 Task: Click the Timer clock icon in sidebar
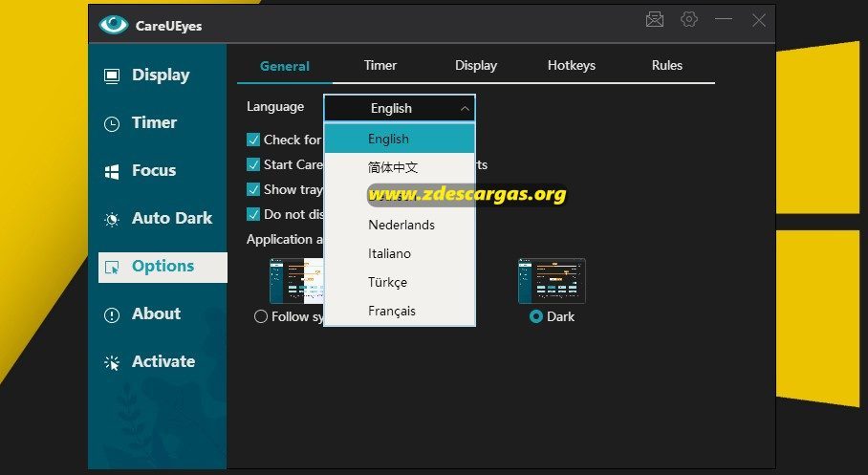pyautogui.click(x=112, y=124)
